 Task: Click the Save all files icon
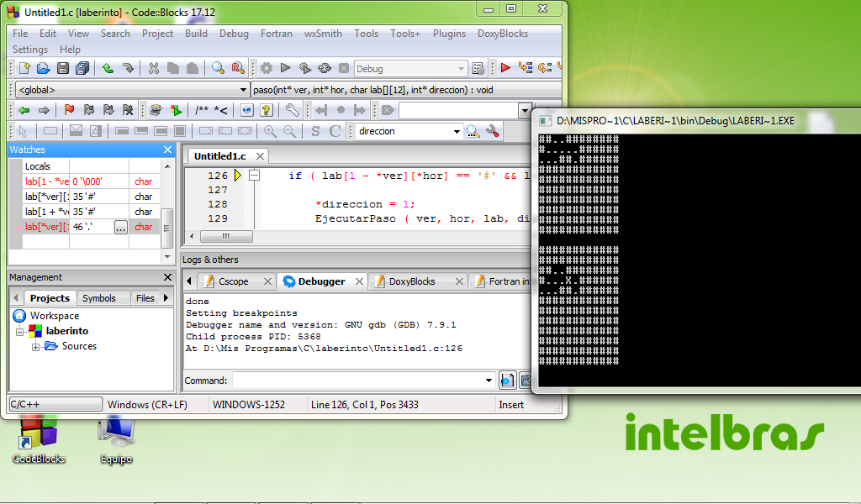click(82, 68)
